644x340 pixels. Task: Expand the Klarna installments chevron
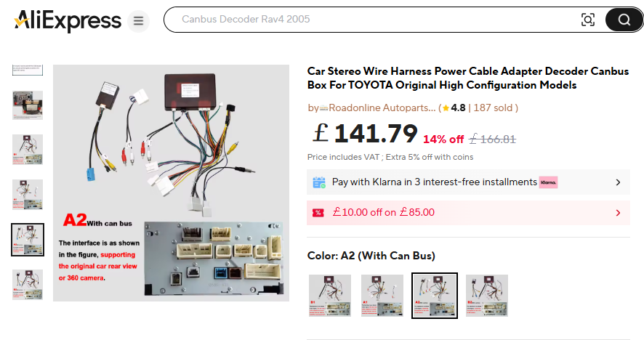point(618,182)
